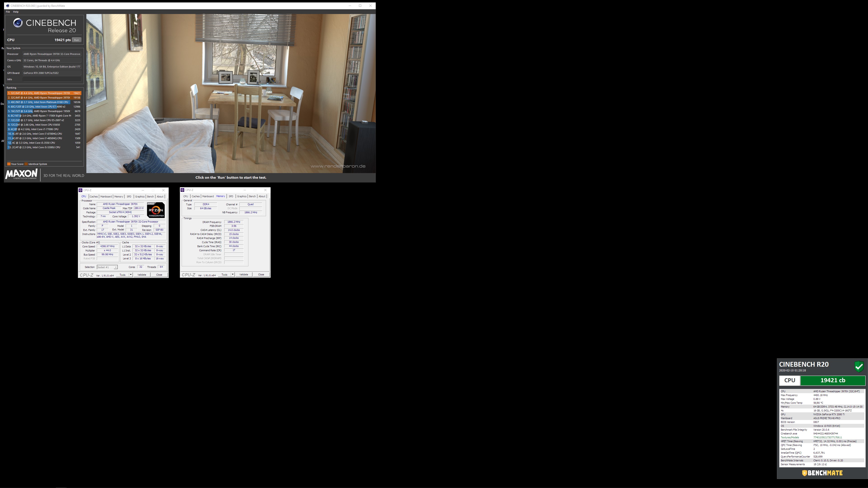868x488 pixels.
Task: Switch to Memory tab in CPU-Z Processor window
Action: point(119,196)
